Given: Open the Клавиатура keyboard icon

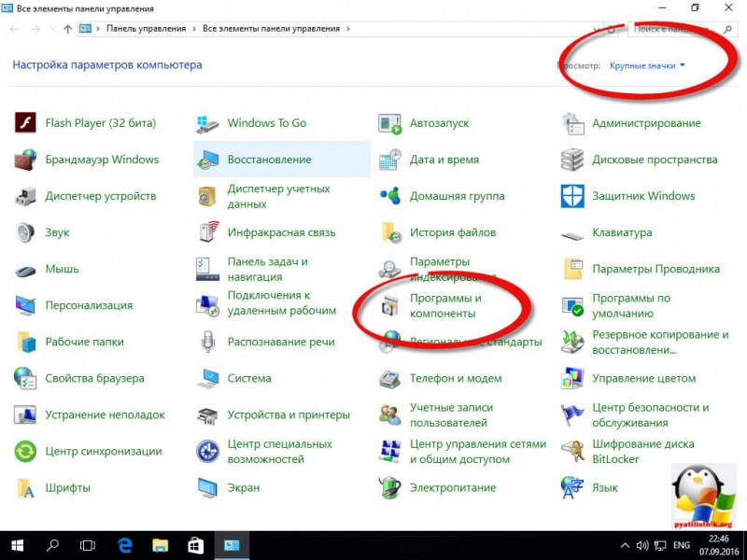Looking at the screenshot, I should point(572,236).
